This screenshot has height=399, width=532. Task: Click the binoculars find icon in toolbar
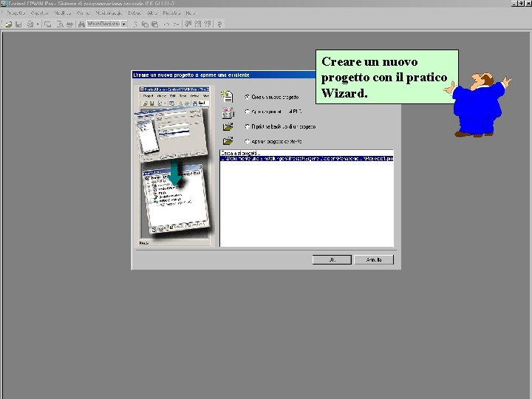pyautogui.click(x=81, y=24)
